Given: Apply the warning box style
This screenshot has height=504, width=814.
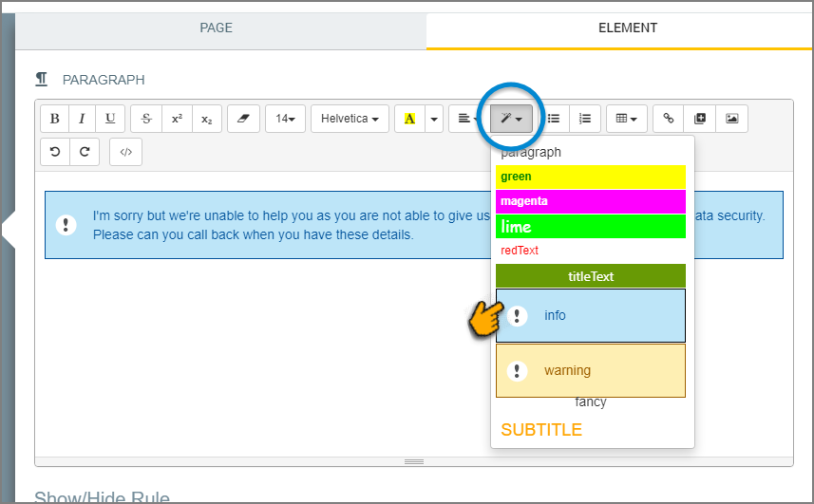Looking at the screenshot, I should coord(591,371).
